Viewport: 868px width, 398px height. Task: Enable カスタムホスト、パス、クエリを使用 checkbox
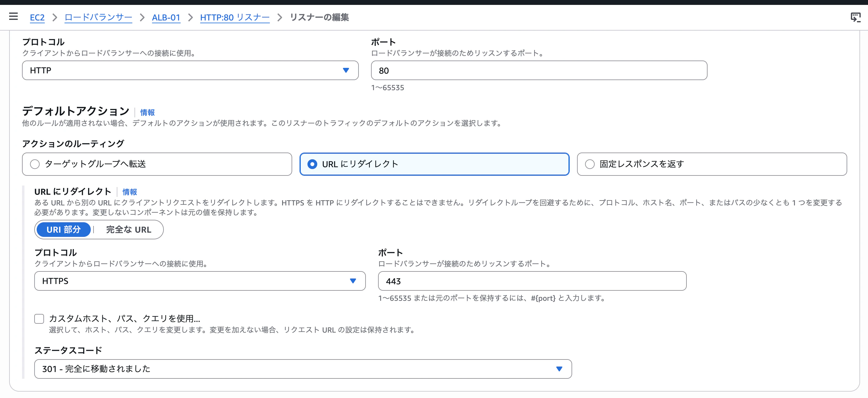39,319
